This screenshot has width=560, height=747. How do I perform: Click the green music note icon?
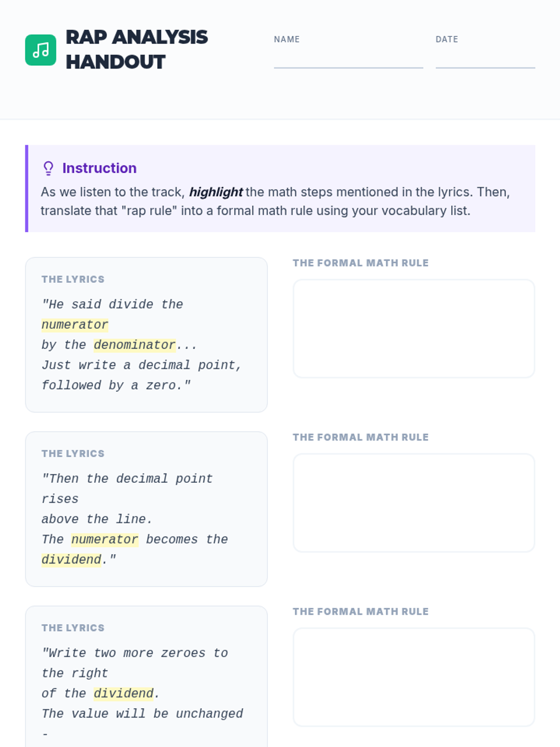[41, 50]
